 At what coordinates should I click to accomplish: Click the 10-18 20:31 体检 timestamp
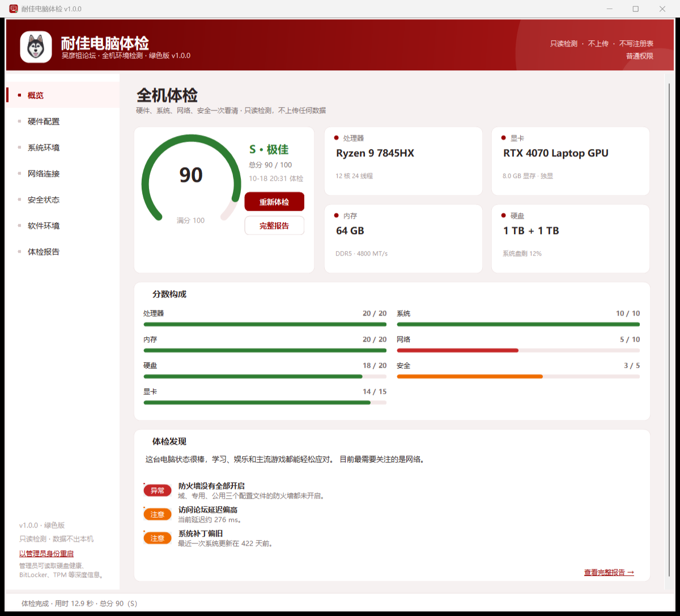(276, 179)
